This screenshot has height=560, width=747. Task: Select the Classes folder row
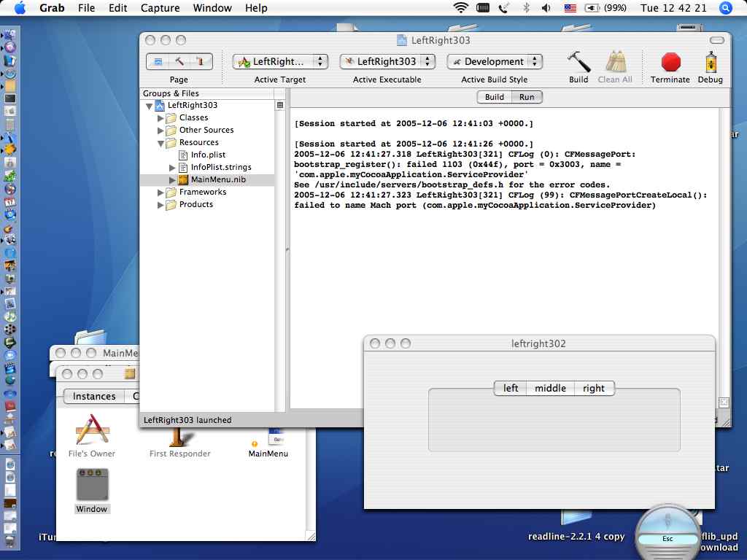pos(207,117)
